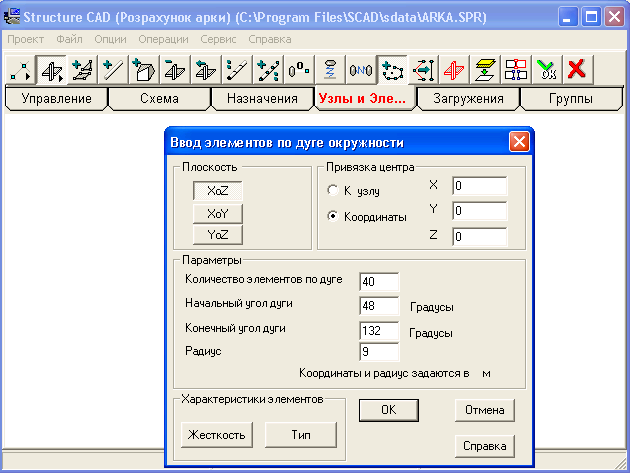Click the nodes toolbar icon (first in toolbar)
This screenshot has height=473, width=630.
click(20, 70)
